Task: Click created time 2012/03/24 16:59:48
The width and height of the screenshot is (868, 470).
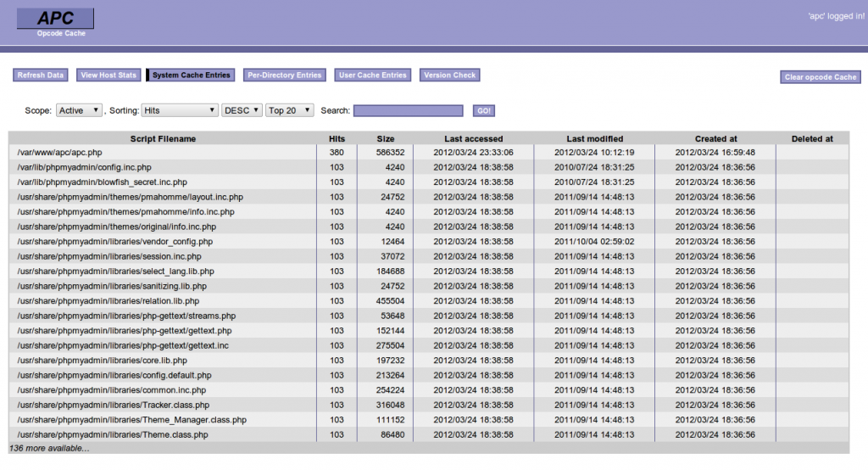Action: [x=715, y=153]
